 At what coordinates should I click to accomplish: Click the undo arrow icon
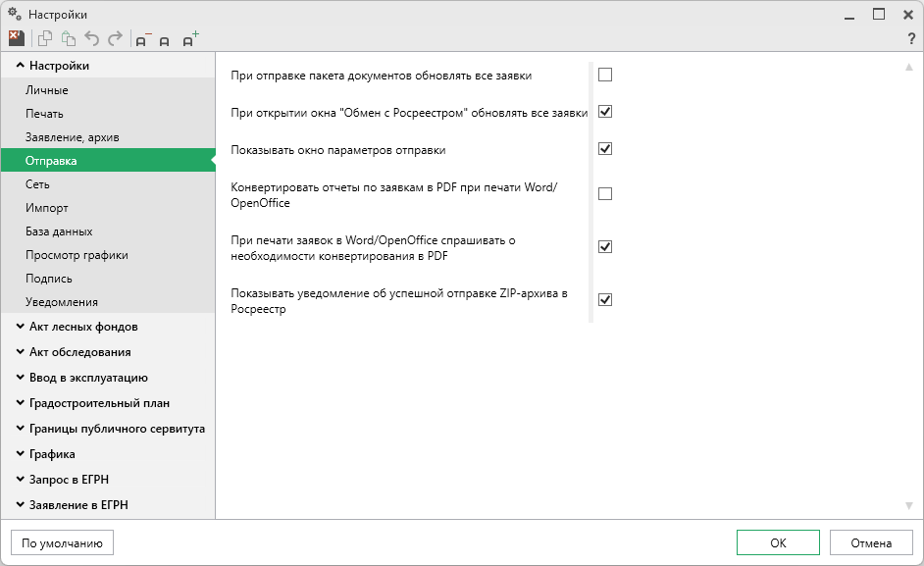(92, 39)
